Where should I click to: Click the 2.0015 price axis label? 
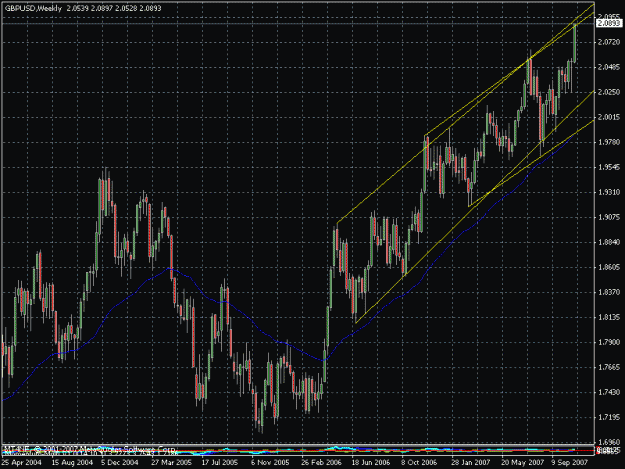point(609,117)
